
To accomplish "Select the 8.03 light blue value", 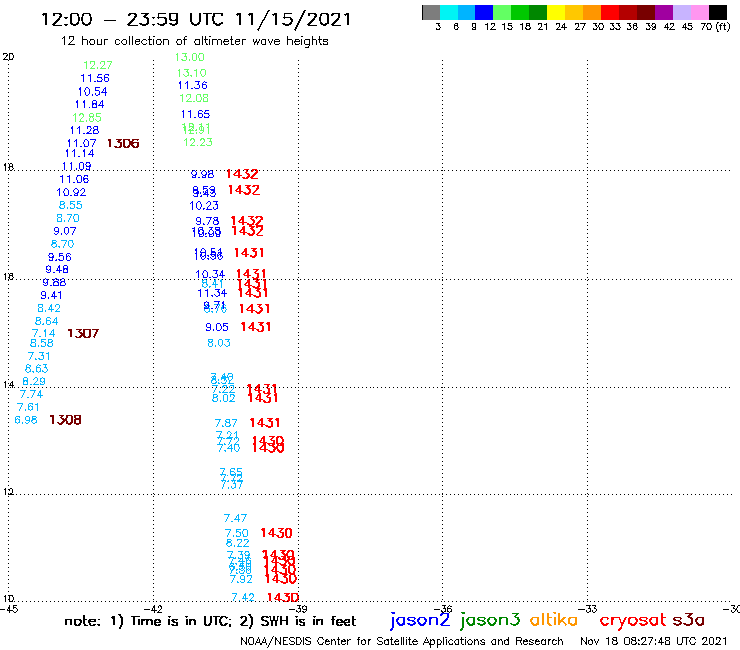I will [219, 343].
